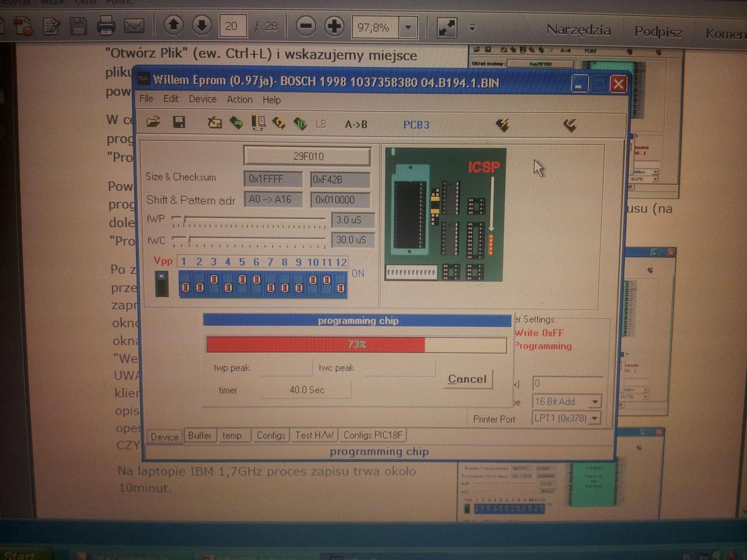Screen dimensions: 747x560
Task: Cancel the chip programming
Action: (467, 379)
